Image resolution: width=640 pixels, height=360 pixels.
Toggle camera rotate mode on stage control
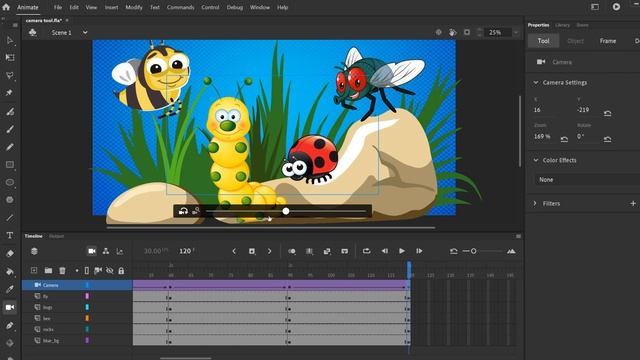coord(183,211)
